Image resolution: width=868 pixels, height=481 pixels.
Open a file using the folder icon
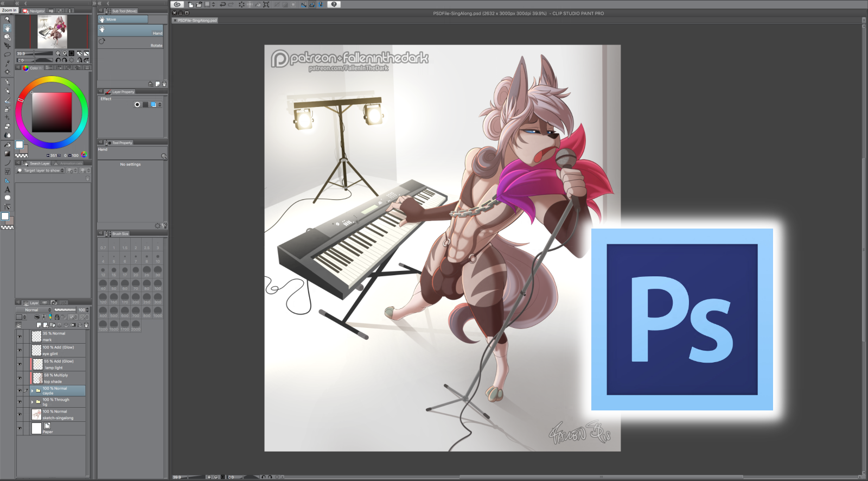click(199, 4)
